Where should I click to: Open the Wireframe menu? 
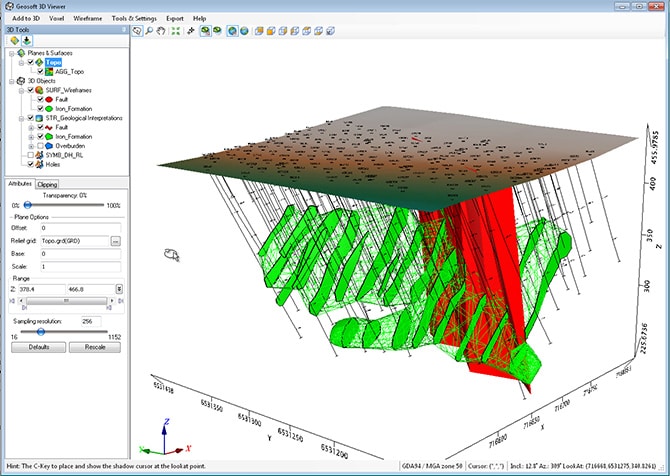click(88, 18)
